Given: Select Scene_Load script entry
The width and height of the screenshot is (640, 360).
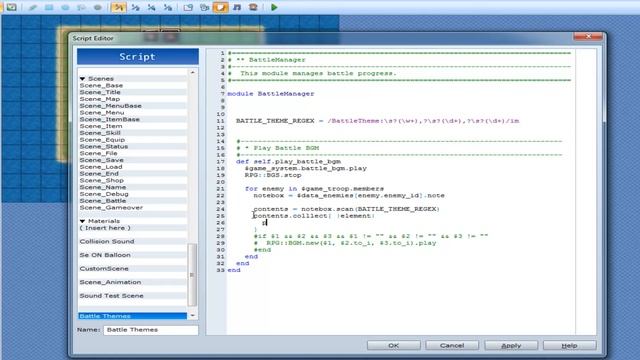Looking at the screenshot, I should coord(133,167).
